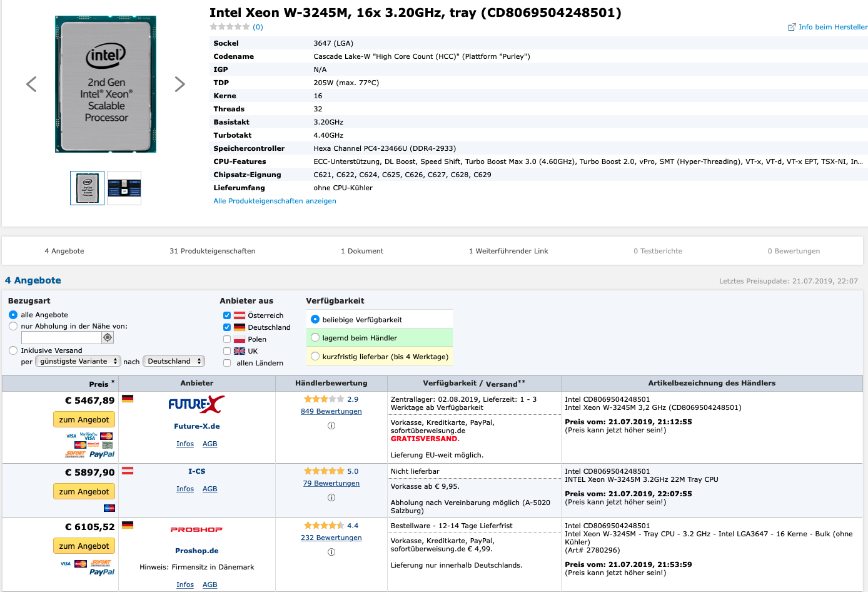Click zum Angebot for the € 6105,52 offer
Screen dimensions: 868x592
(x=84, y=546)
